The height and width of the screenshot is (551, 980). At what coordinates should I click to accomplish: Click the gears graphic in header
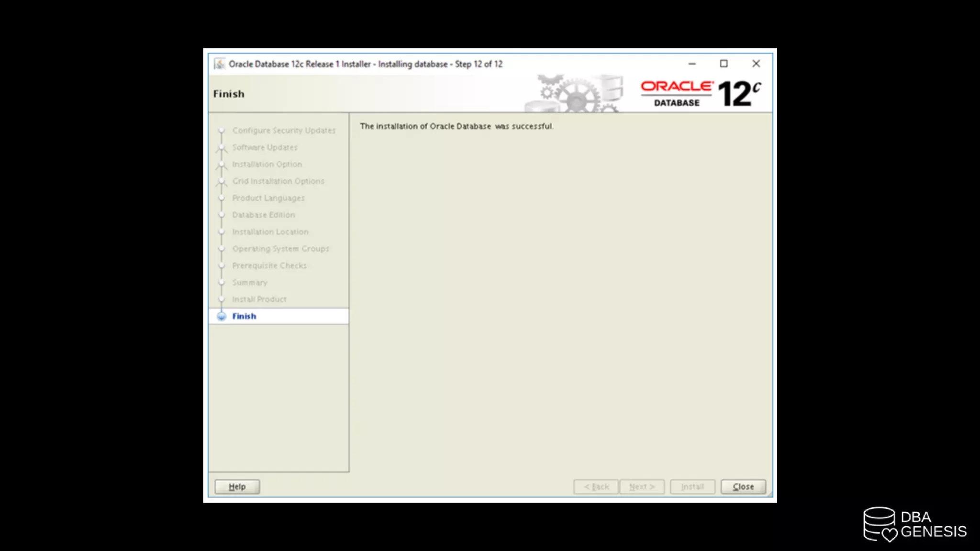pos(574,93)
